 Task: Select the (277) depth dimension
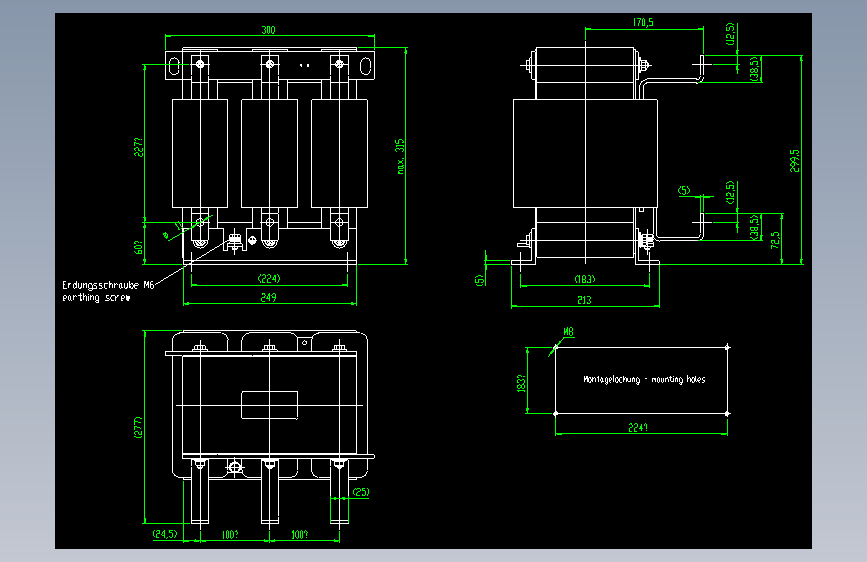point(138,428)
